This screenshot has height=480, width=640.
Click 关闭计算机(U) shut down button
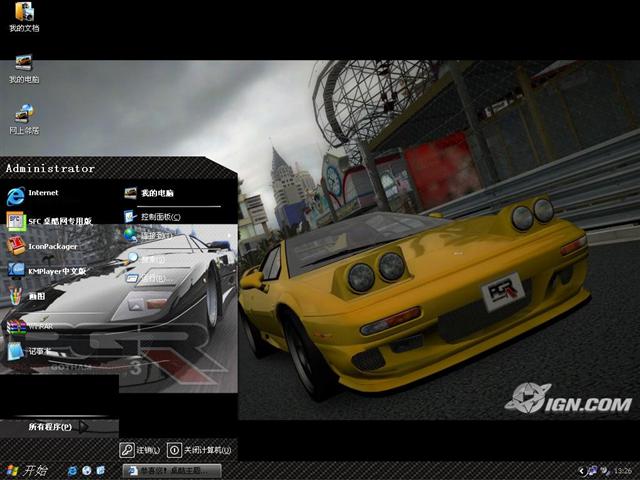[x=200, y=450]
